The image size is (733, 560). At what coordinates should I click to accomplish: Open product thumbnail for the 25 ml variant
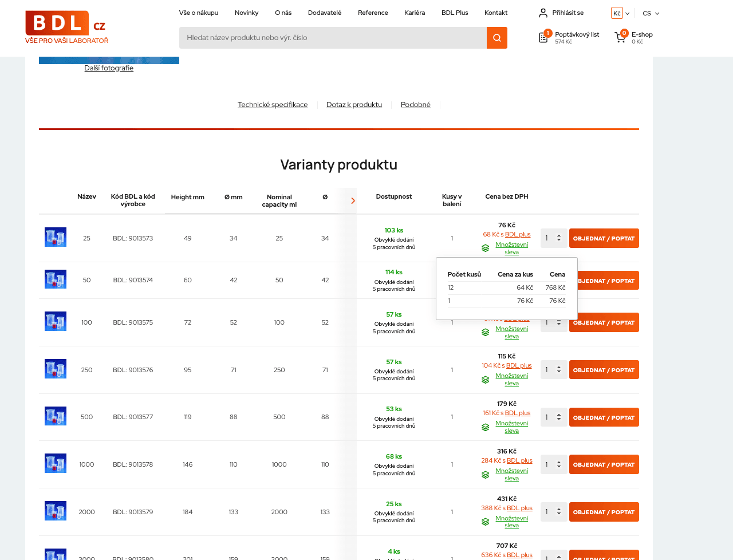coord(56,237)
